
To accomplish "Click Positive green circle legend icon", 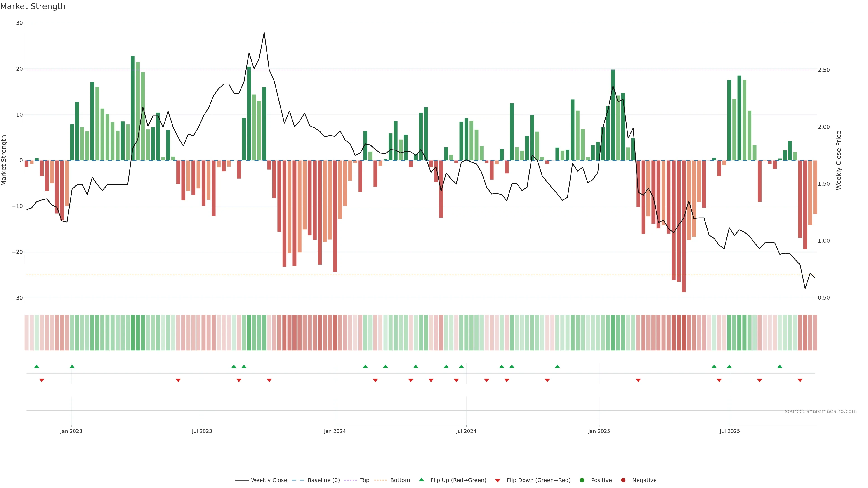I will (x=582, y=480).
